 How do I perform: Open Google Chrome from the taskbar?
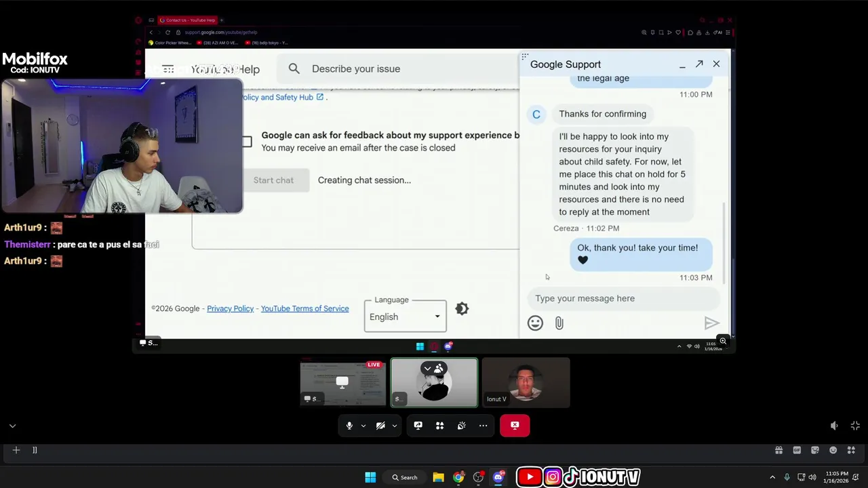[x=459, y=477]
